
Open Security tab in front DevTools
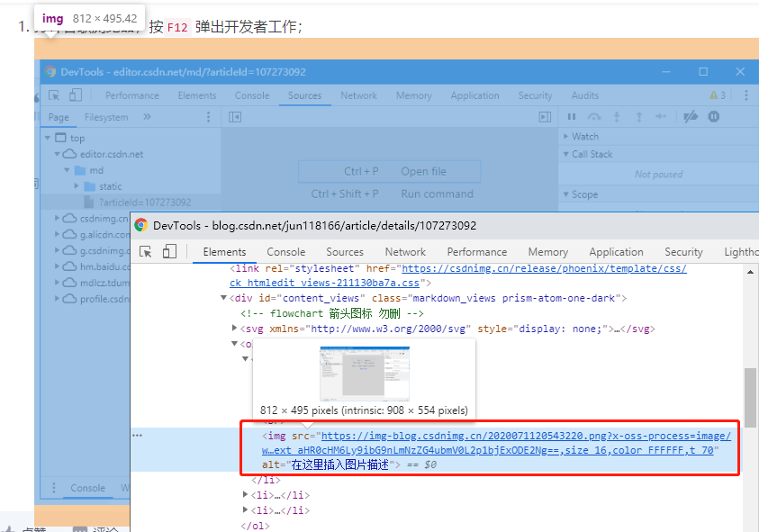[x=683, y=252]
